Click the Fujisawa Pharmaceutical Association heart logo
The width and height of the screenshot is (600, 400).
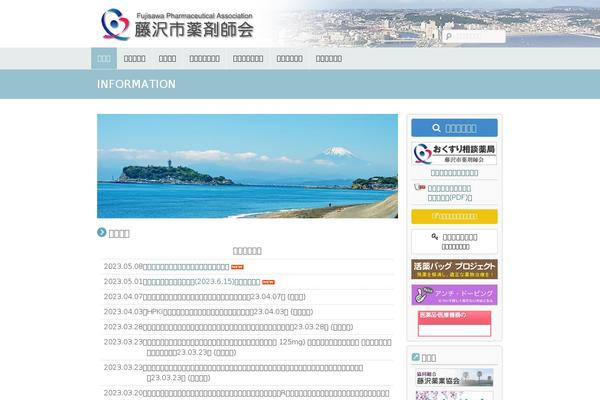pos(115,24)
